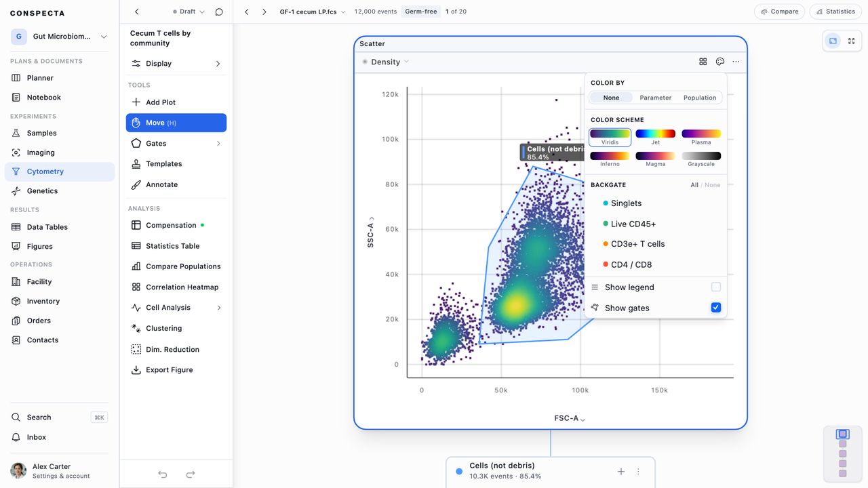This screenshot has height=488, width=868.
Task: Open Data Tables results
Action: click(60, 227)
